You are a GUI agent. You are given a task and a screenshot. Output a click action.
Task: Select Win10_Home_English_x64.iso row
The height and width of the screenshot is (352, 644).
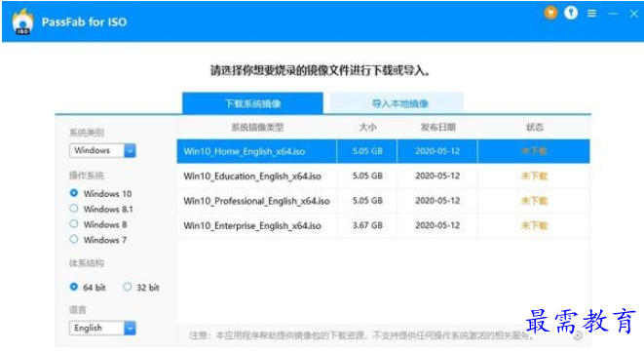pyautogui.click(x=383, y=151)
